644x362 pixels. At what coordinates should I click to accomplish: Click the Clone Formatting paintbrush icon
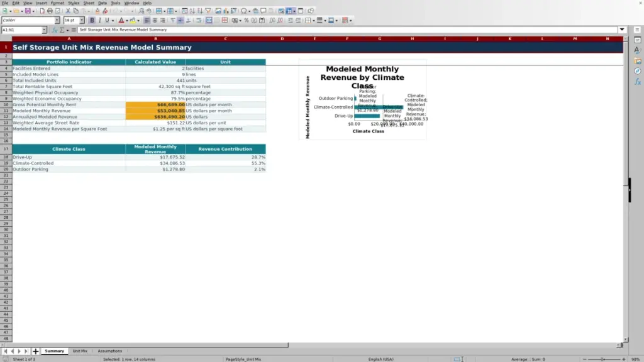pos(97,11)
